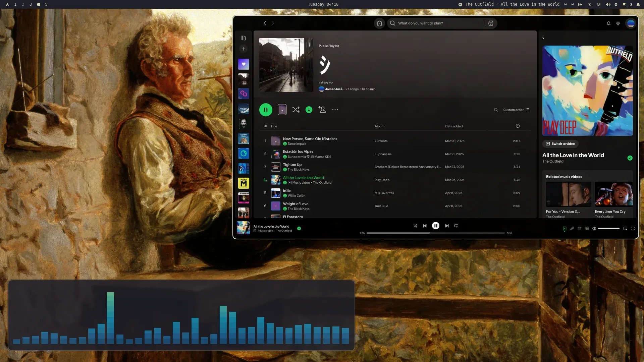Viewport: 644px width, 362px height.
Task: Sort by the Date added column header
Action: [x=454, y=126]
